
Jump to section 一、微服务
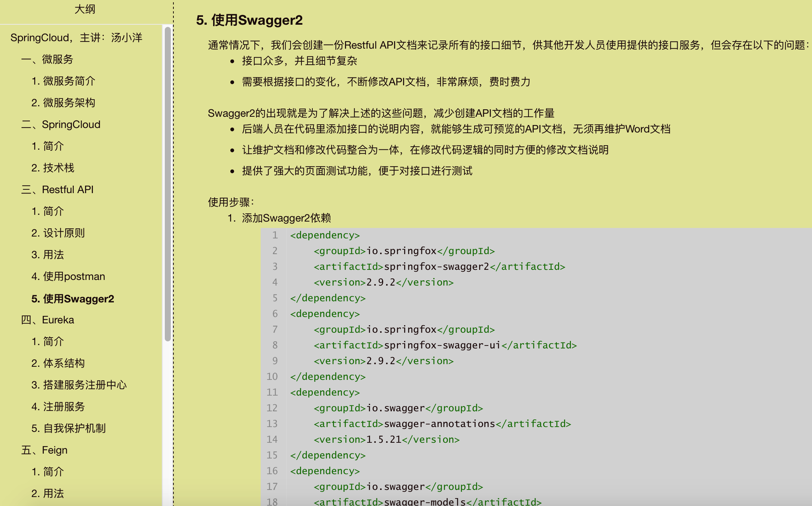pos(47,60)
